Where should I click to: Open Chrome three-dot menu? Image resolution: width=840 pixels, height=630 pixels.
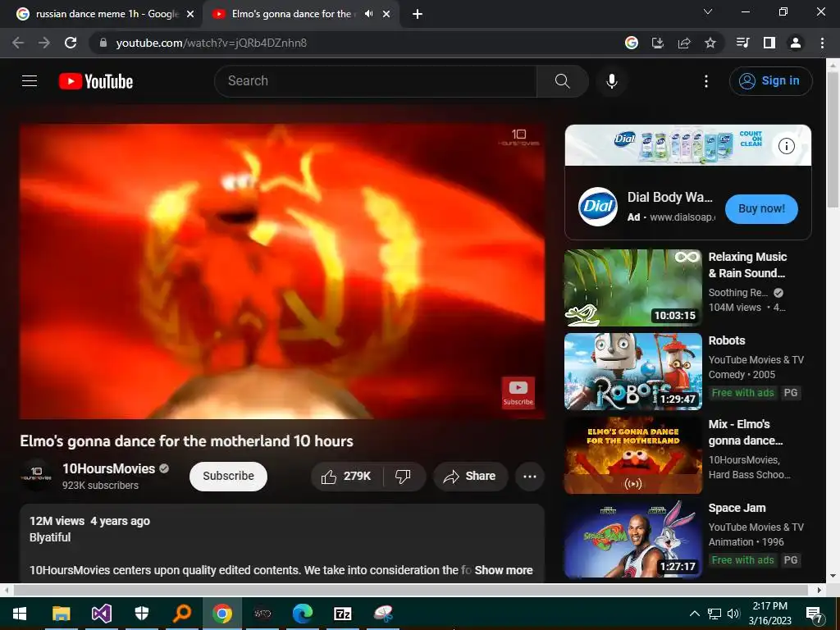822,43
